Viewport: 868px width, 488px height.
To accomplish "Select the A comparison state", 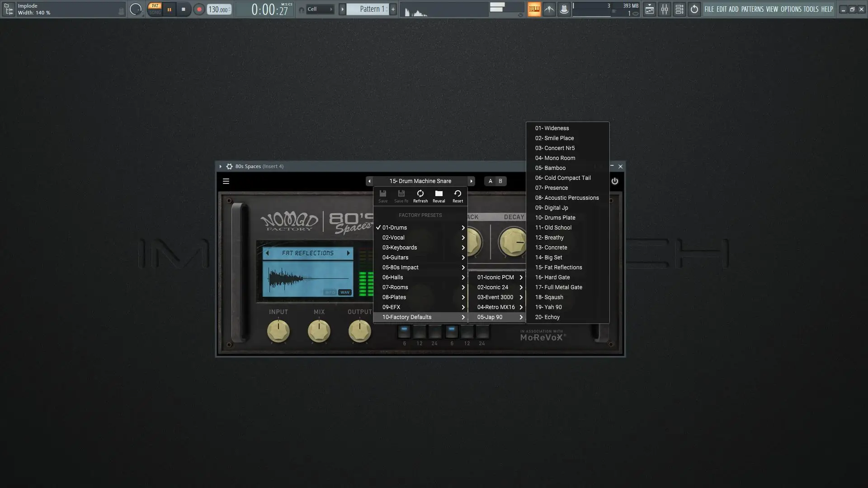I will [x=490, y=181].
